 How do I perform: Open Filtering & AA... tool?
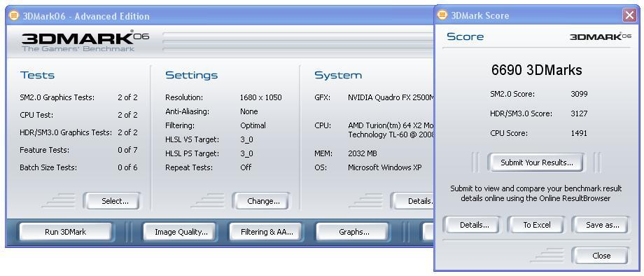coord(267,232)
